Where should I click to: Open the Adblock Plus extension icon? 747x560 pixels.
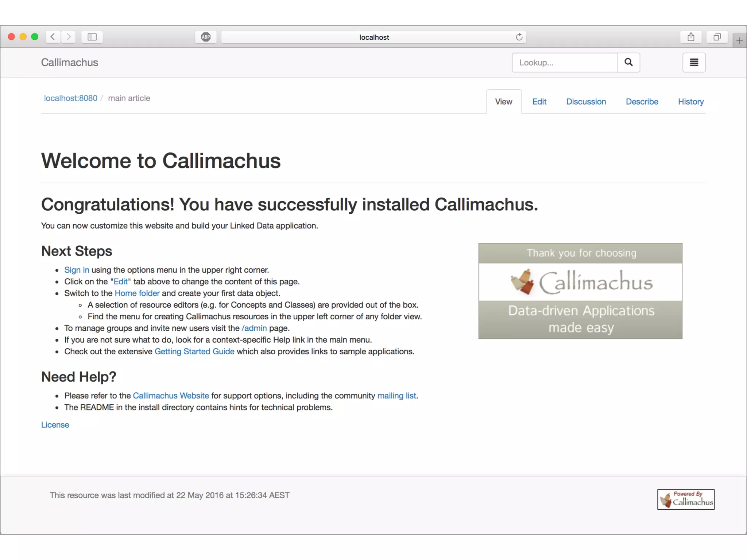point(206,37)
